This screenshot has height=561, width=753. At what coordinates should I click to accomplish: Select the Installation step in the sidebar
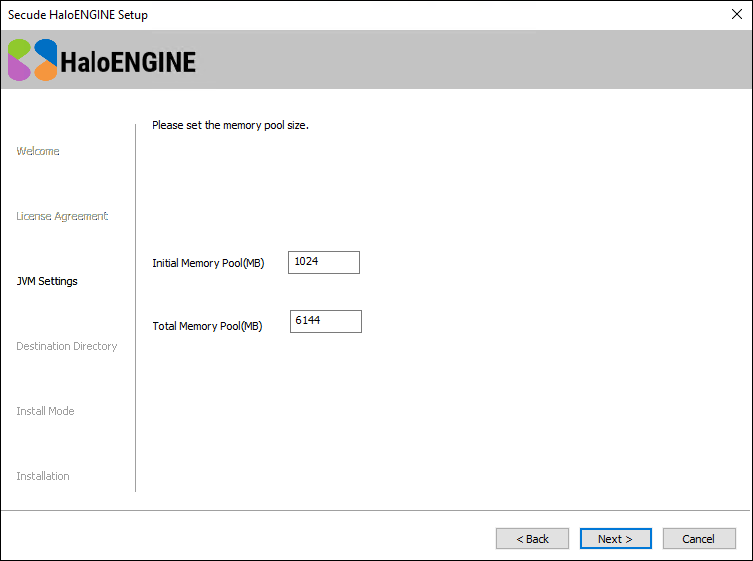tap(43, 476)
